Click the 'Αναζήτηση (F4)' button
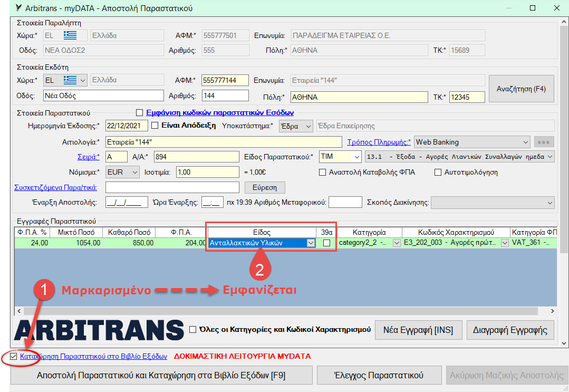569x392 pixels. coord(521,89)
